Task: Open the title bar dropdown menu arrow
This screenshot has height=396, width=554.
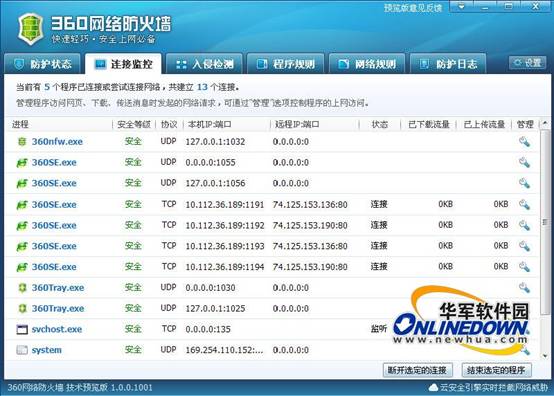Action: [462, 6]
